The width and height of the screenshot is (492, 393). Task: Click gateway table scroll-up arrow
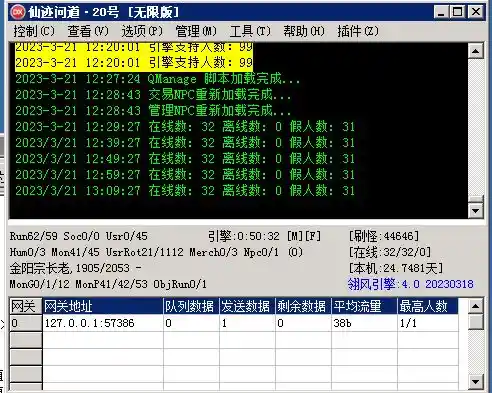(x=476, y=306)
